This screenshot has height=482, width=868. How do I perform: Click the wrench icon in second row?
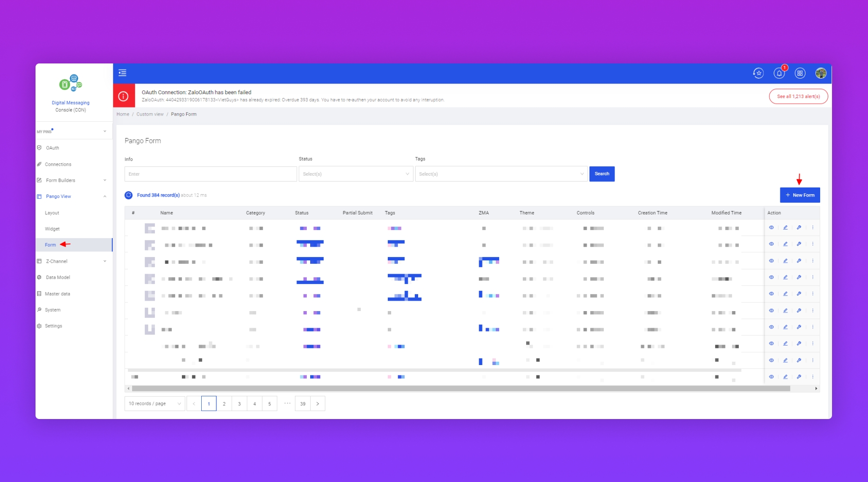799,244
